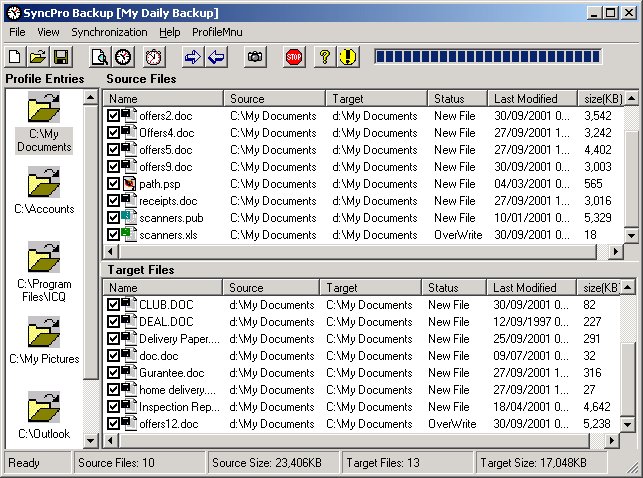Select the C:\Outlook profile folder icon

(44, 407)
